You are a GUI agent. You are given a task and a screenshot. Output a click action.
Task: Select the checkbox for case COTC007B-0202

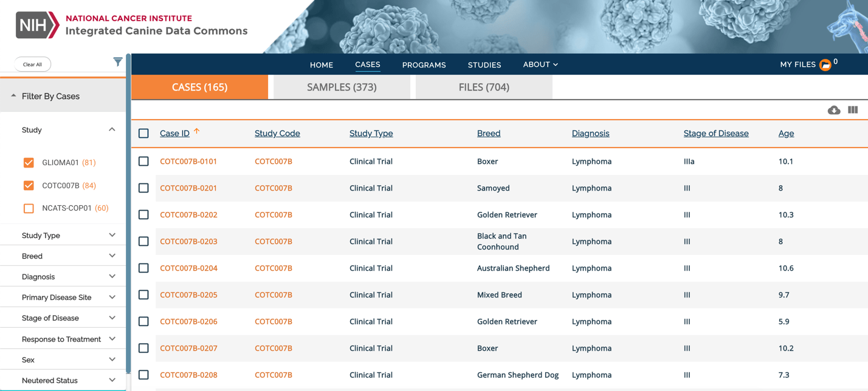coord(143,214)
